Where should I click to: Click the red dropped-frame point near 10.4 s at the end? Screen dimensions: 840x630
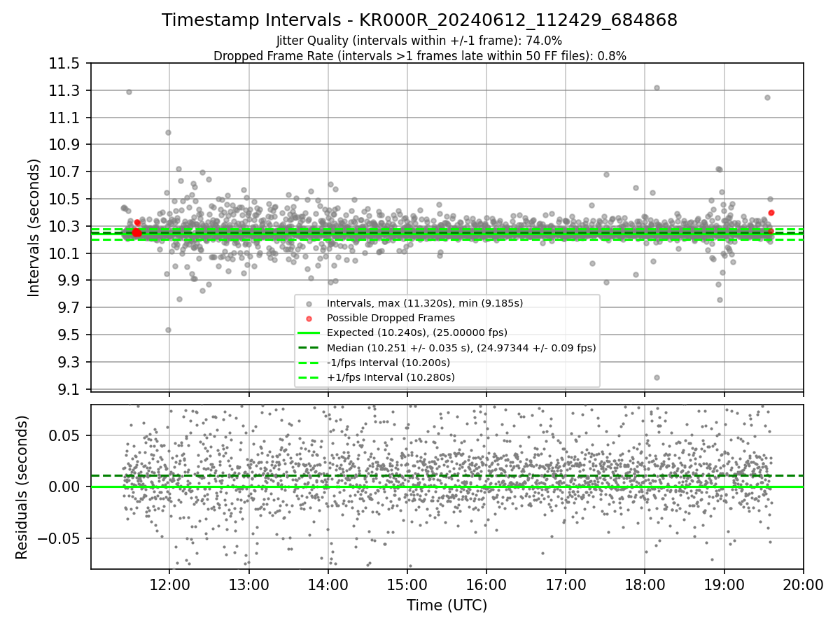click(771, 213)
